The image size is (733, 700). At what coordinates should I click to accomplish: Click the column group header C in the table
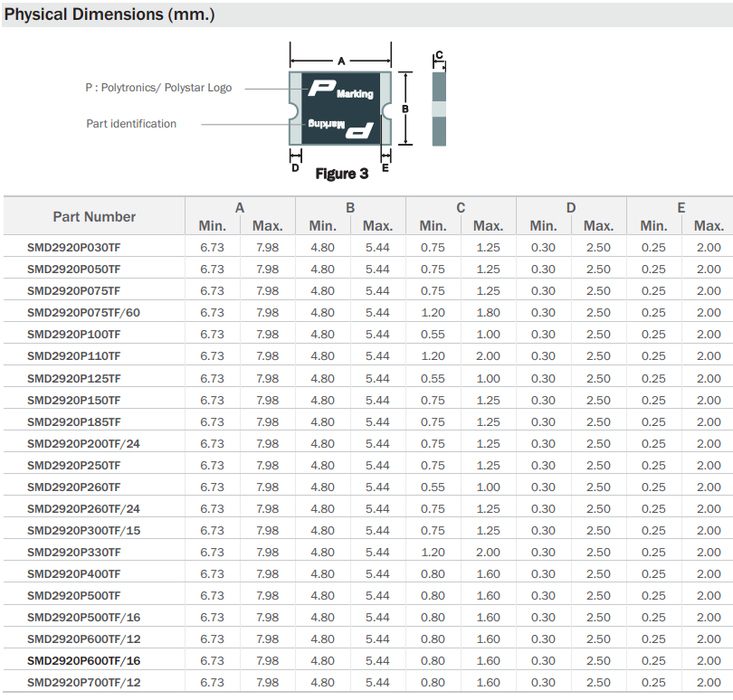(x=461, y=208)
